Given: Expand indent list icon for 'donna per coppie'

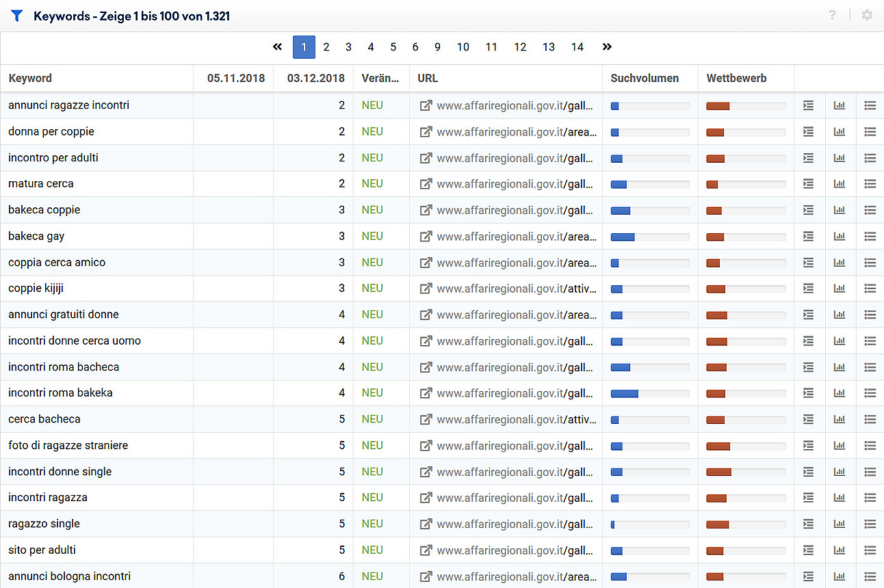Looking at the screenshot, I should click(x=808, y=132).
